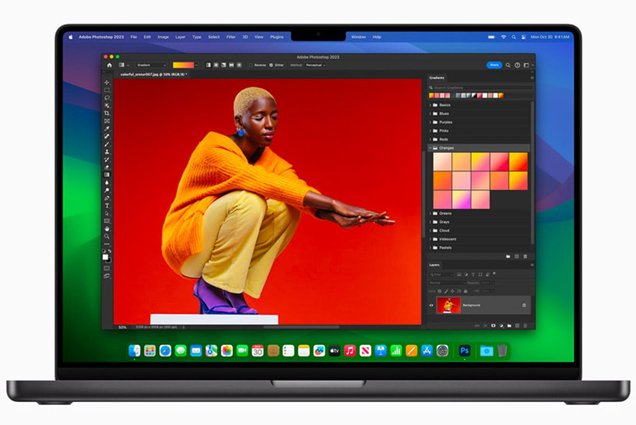Screen dimensions: 636x425
Task: Expand the Blues gradient folder
Action: [x=430, y=114]
